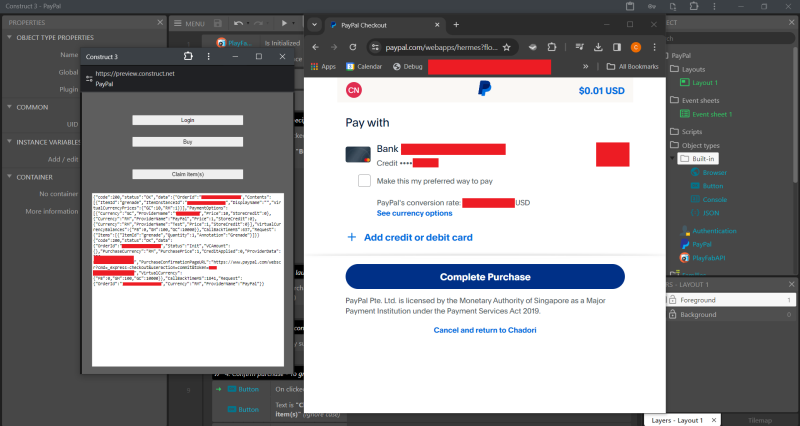
Task: Click extension icon in preview popup title bar
Action: [x=188, y=56]
